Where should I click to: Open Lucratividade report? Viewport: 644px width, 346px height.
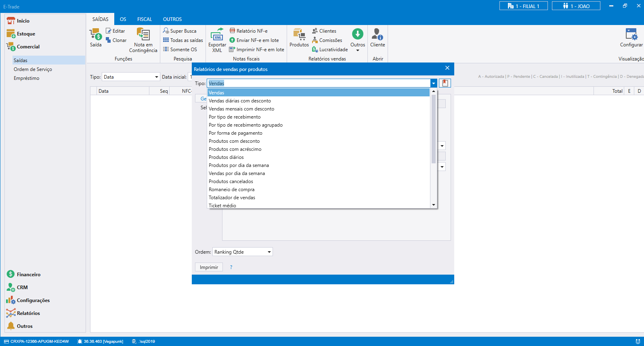330,50
